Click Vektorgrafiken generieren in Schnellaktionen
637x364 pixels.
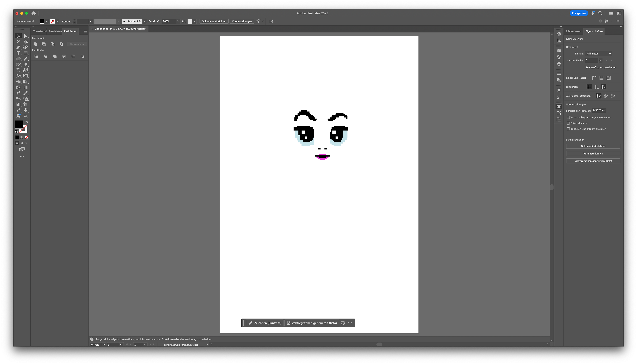click(x=593, y=161)
